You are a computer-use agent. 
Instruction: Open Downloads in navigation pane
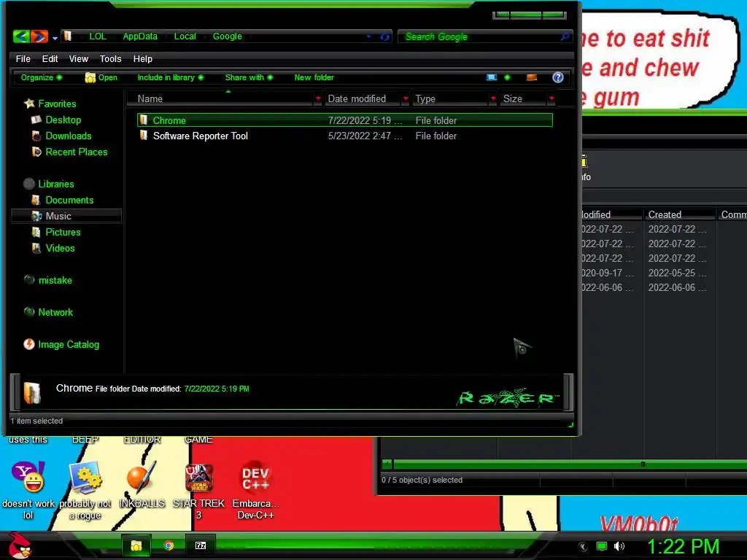(61, 136)
